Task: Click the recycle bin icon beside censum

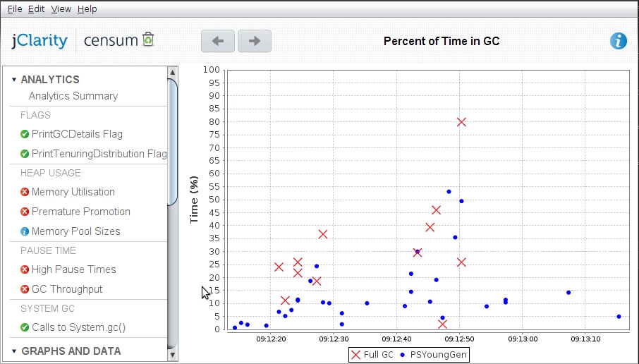Action: tap(148, 39)
